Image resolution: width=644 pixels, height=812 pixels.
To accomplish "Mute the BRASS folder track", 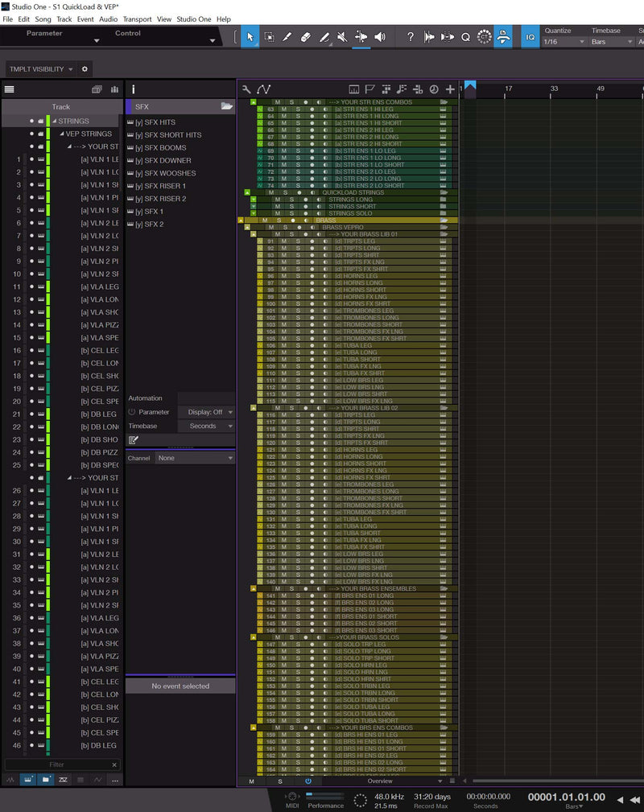I will [x=267, y=220].
